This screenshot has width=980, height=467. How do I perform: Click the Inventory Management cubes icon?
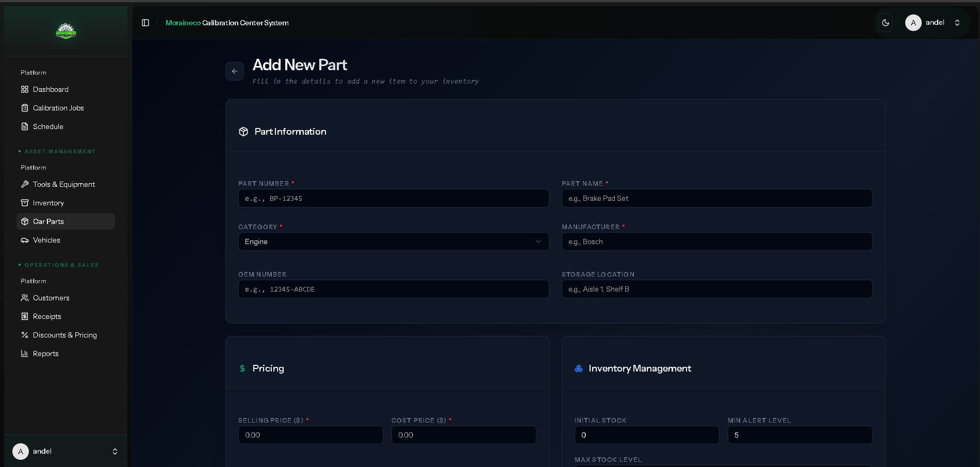(579, 368)
